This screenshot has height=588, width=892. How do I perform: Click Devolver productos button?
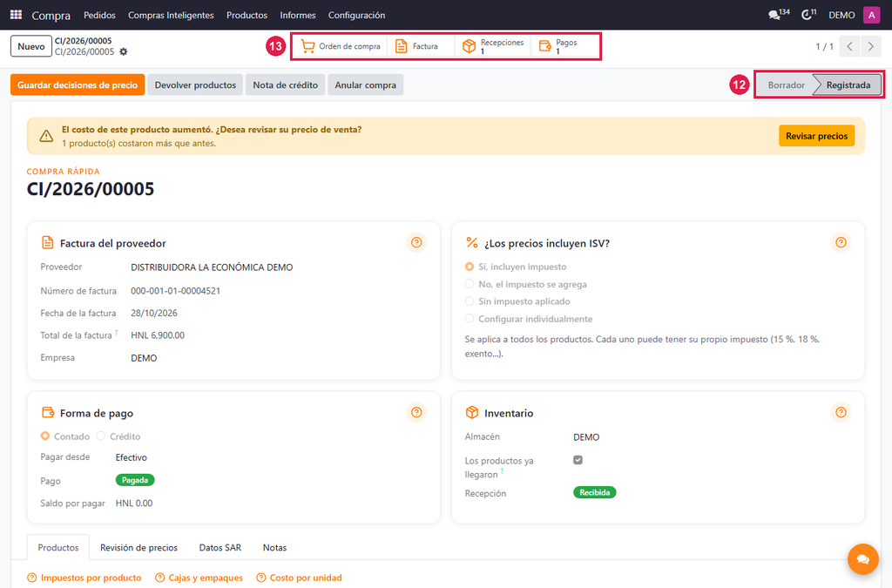(x=195, y=84)
